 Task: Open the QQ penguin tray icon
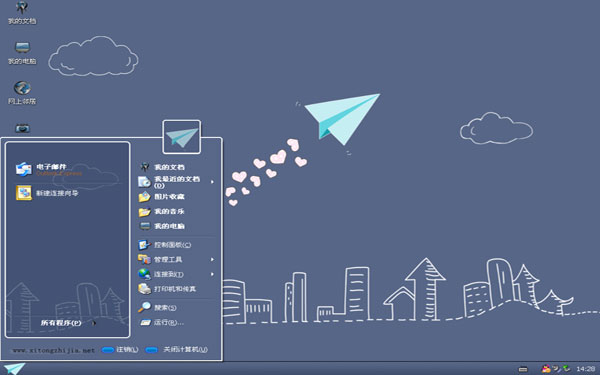click(546, 369)
